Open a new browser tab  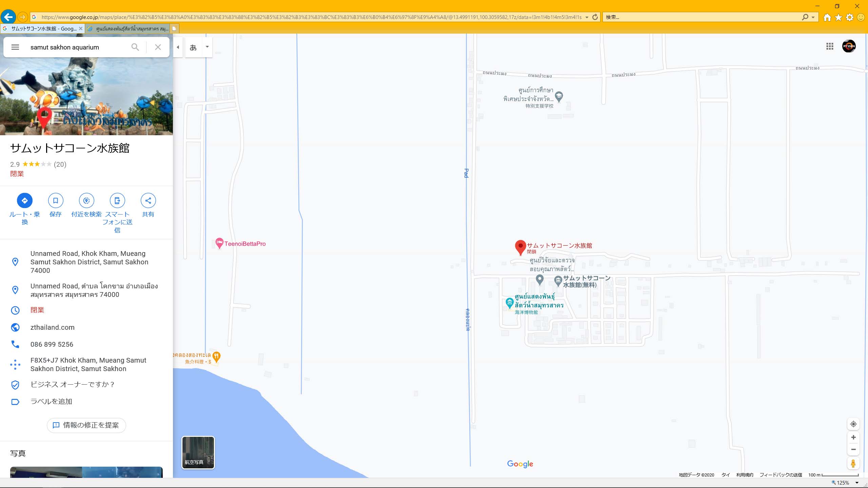click(x=174, y=29)
